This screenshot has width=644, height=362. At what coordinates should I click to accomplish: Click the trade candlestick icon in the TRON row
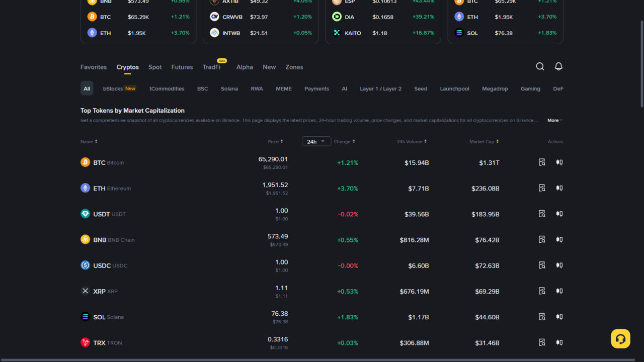[559, 342]
